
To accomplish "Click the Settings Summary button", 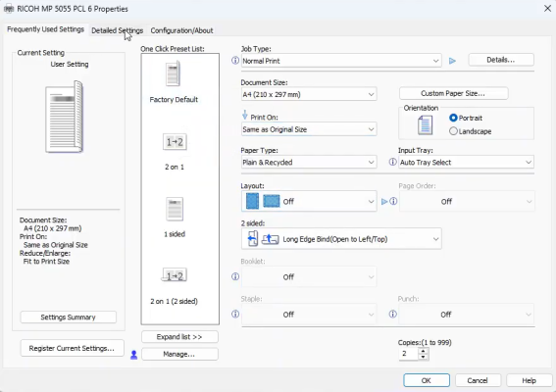I will [68, 318].
